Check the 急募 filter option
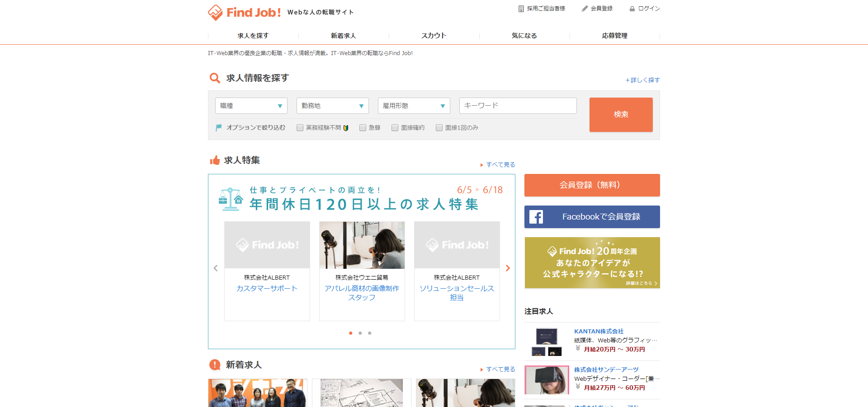868x407 pixels. [362, 127]
